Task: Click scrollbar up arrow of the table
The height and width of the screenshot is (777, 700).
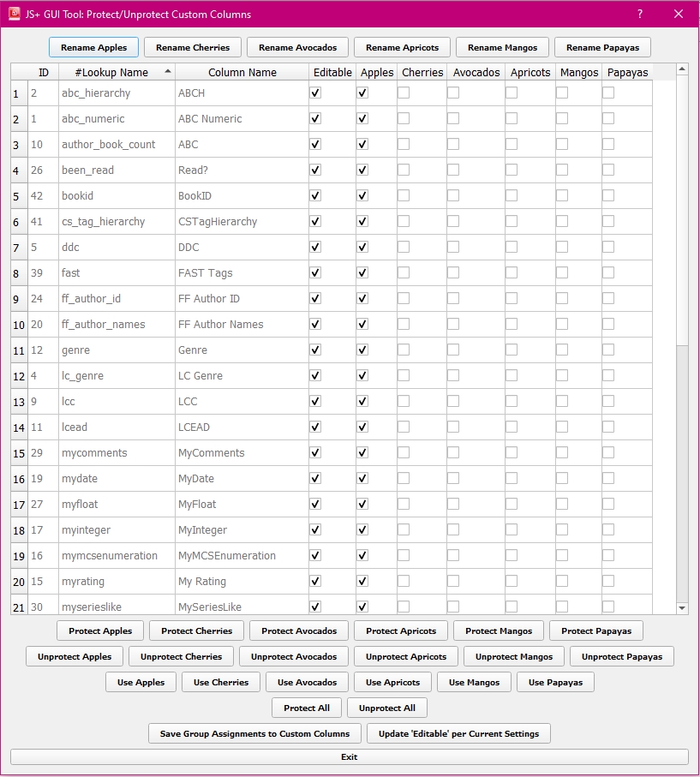Action: coord(682,69)
